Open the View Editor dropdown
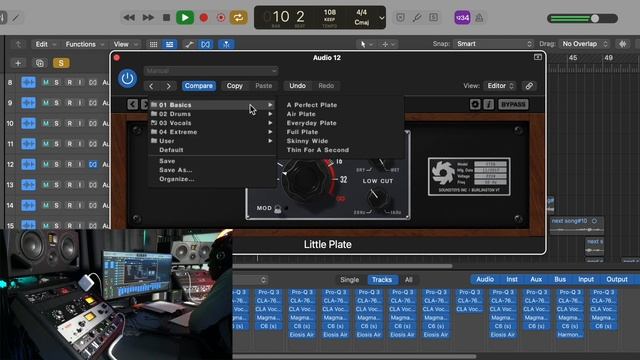The height and width of the screenshot is (360, 640). (500, 86)
